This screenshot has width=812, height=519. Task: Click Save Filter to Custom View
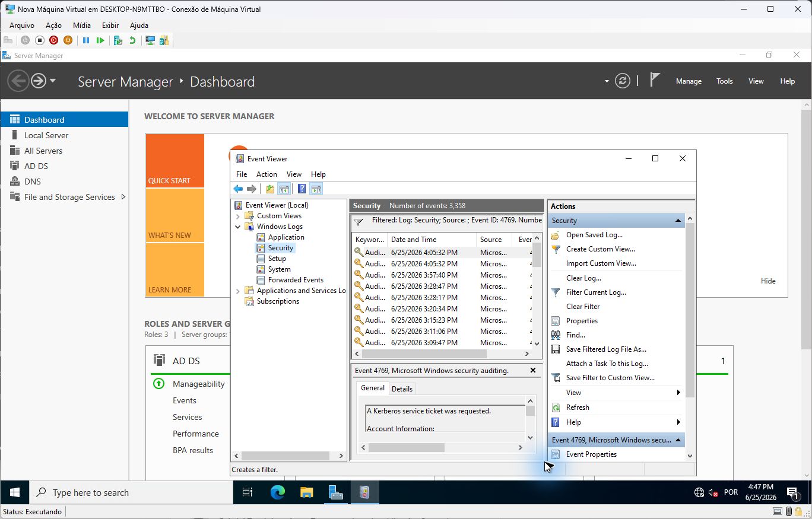(x=610, y=378)
